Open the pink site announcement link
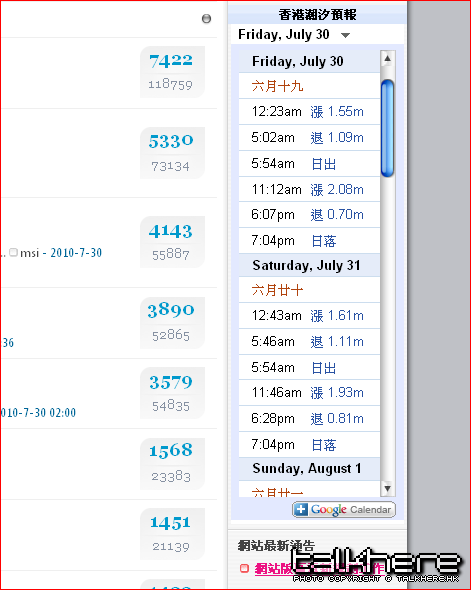This screenshot has width=471, height=590. coord(320,568)
